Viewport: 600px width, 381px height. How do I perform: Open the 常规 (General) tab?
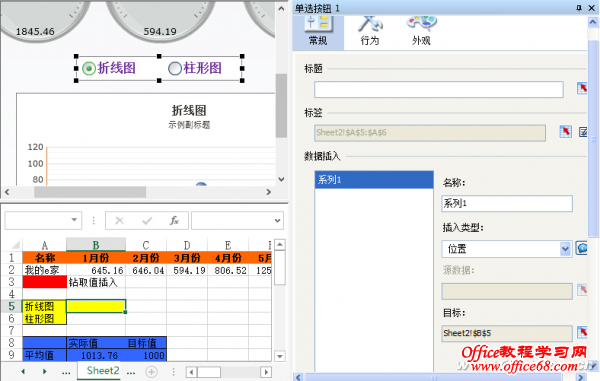click(318, 32)
